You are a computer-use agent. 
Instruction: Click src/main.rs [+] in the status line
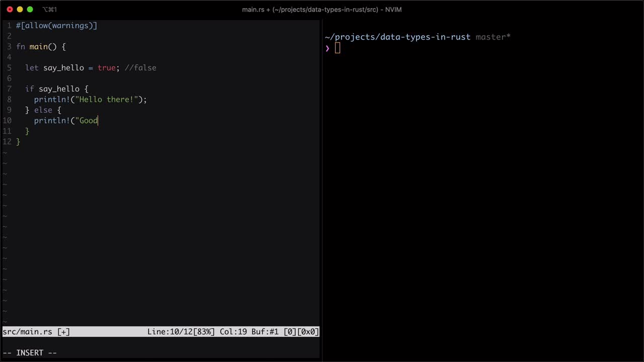36,332
